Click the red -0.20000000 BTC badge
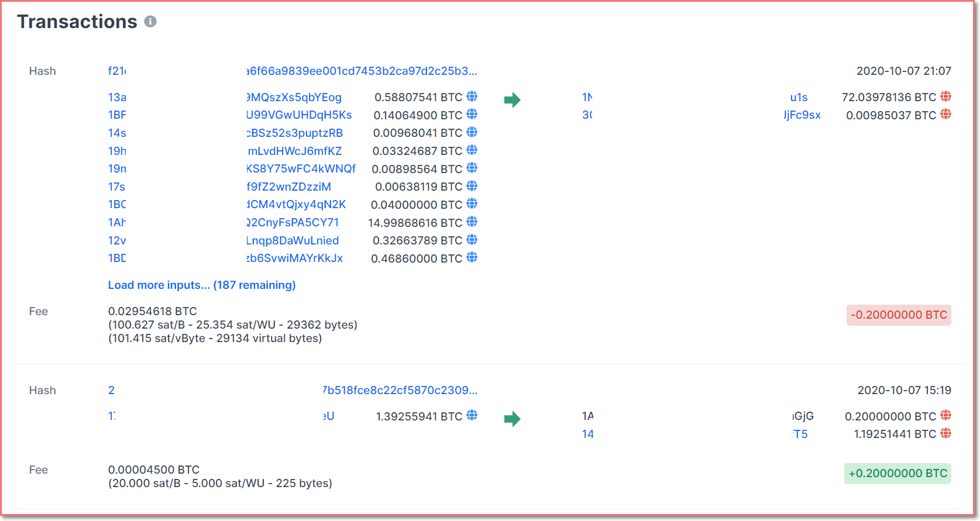 tap(898, 315)
